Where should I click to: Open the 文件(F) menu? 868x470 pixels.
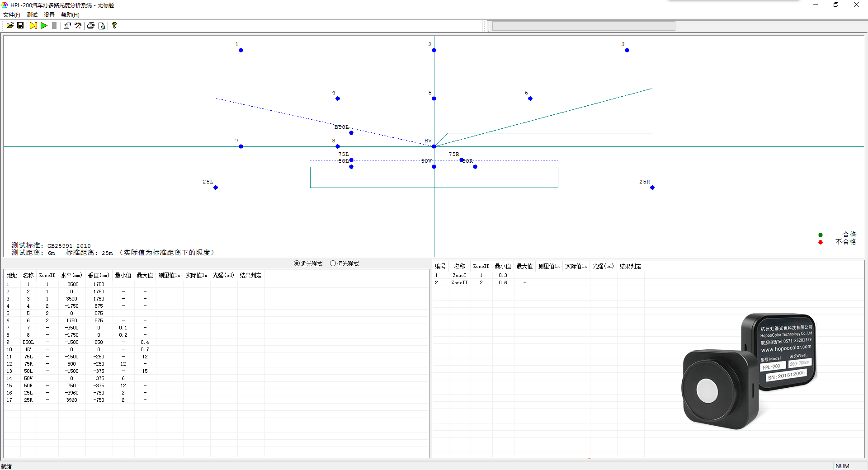(x=12, y=15)
